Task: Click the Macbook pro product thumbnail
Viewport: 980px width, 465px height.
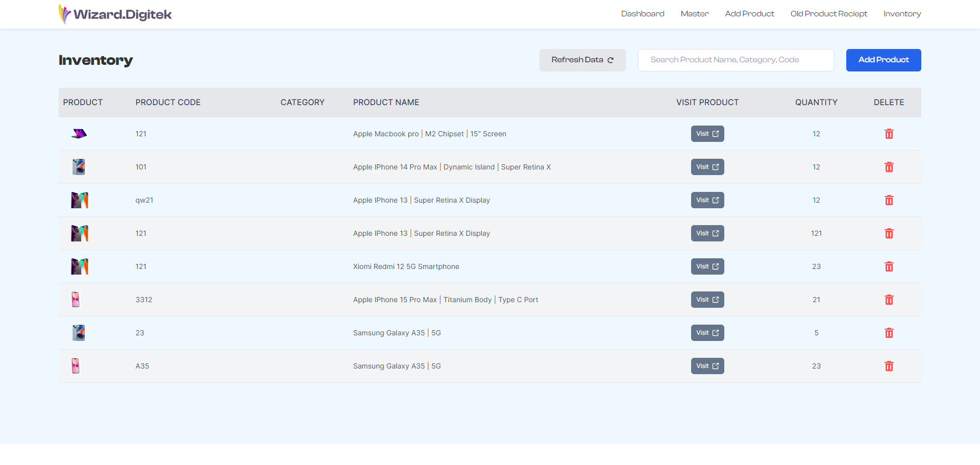Action: point(79,134)
